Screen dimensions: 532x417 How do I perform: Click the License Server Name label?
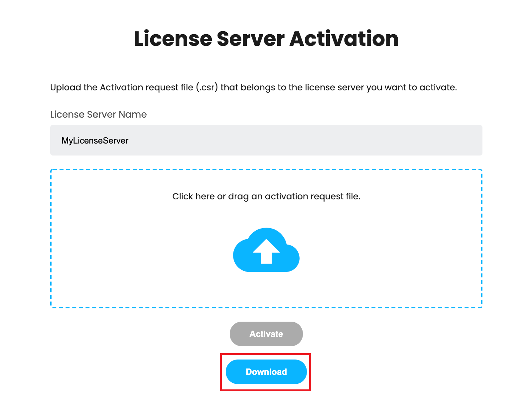tap(98, 114)
